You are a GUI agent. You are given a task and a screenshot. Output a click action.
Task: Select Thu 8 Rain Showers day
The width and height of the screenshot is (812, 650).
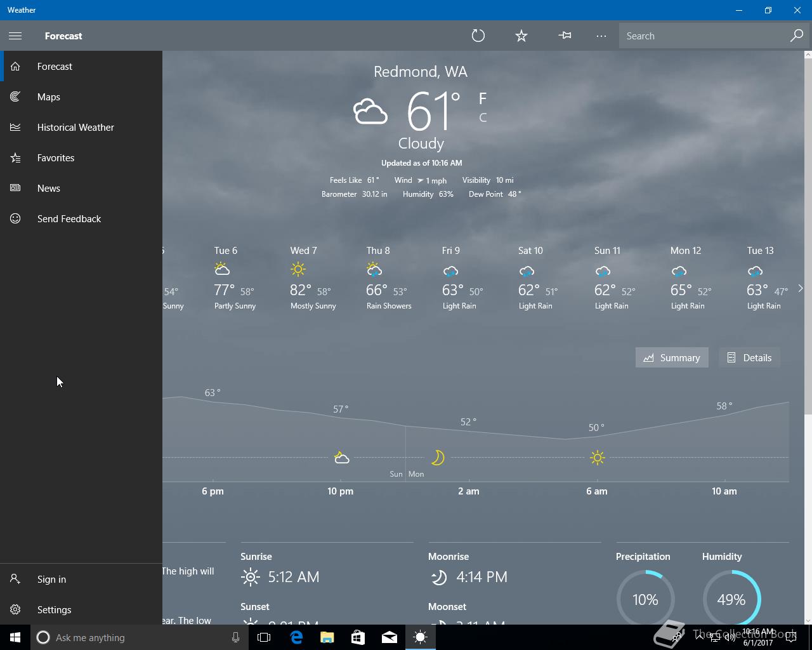[x=390, y=278]
